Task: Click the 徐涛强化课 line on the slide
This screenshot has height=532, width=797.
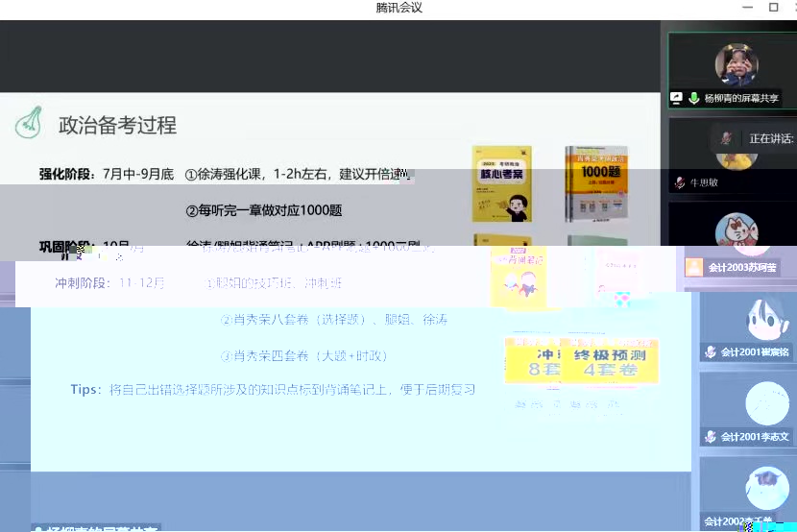Action: 298,174
